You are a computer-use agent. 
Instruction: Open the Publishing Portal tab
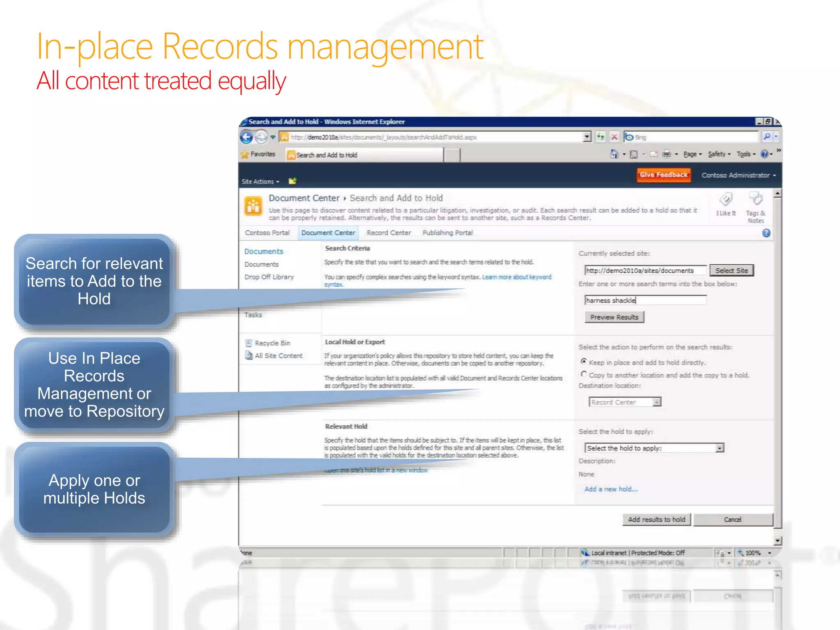[x=447, y=233]
